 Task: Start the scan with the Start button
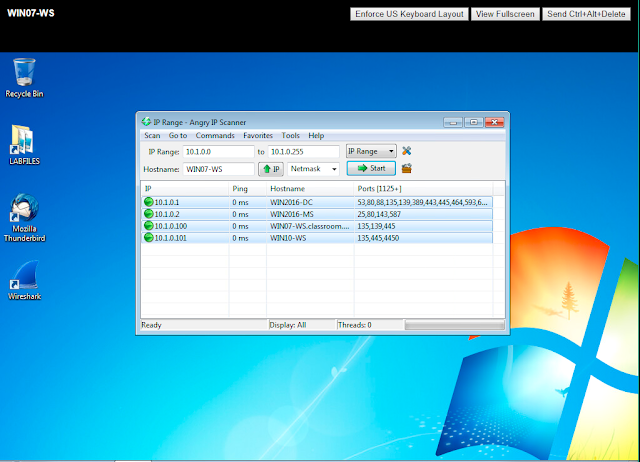click(x=371, y=168)
